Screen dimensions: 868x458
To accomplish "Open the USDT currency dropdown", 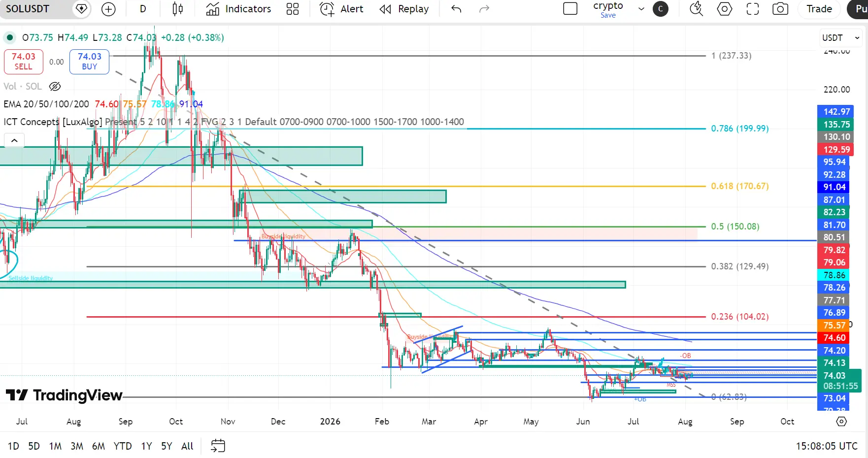I will tap(841, 38).
